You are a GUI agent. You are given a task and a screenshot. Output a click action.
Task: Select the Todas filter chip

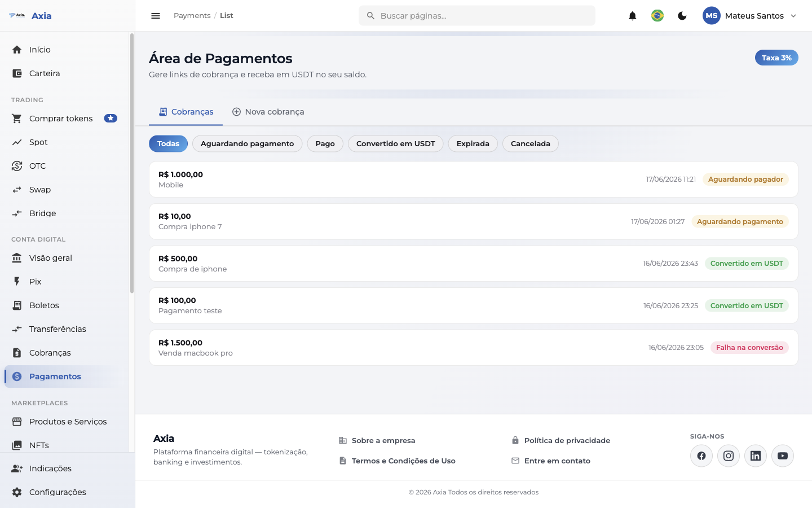168,144
